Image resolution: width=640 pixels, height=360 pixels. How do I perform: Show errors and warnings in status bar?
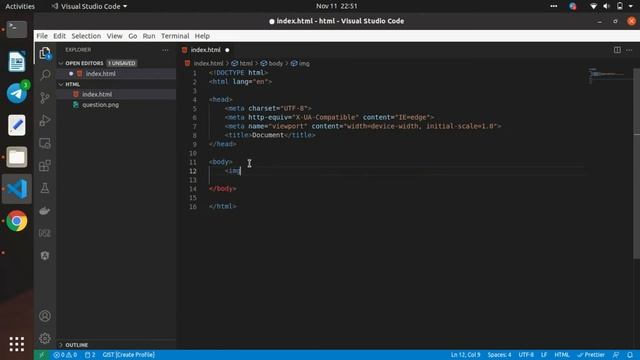(x=65, y=355)
